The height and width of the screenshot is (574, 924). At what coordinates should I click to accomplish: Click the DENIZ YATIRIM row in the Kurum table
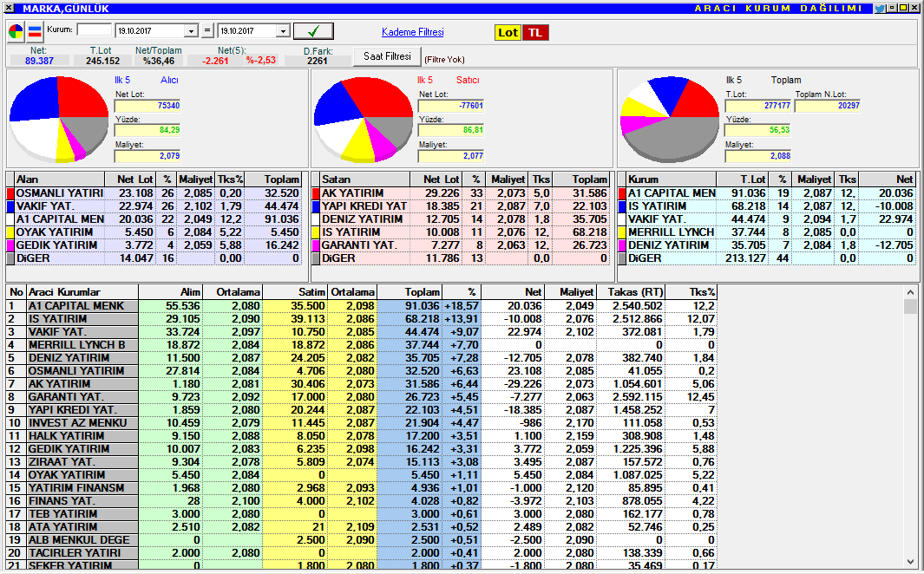pos(767,245)
